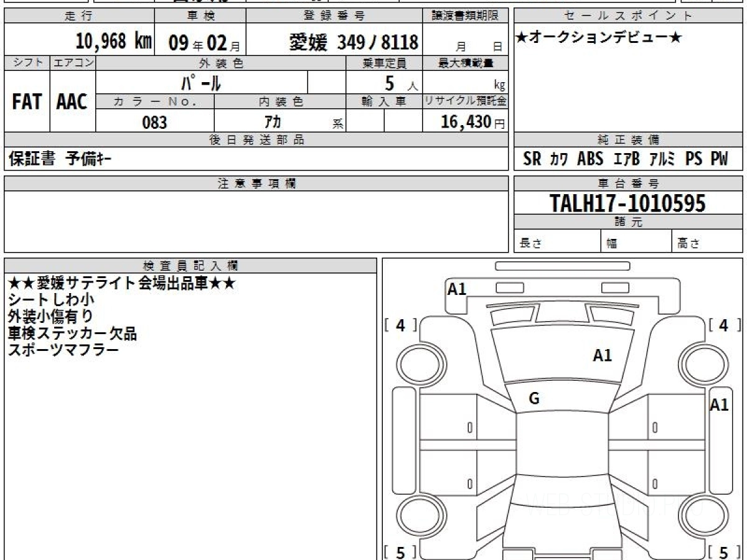Screen dimensions: 747x560
Task: Select registration number 愛媛 349ノ8118
Action: (354, 42)
